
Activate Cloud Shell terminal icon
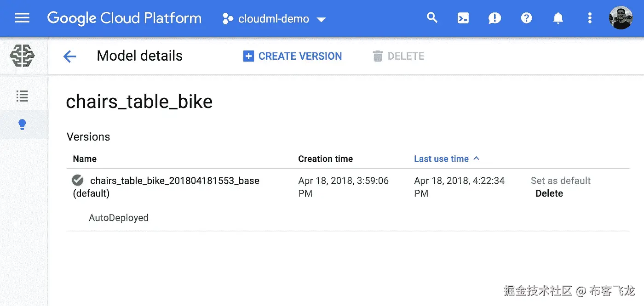tap(463, 18)
